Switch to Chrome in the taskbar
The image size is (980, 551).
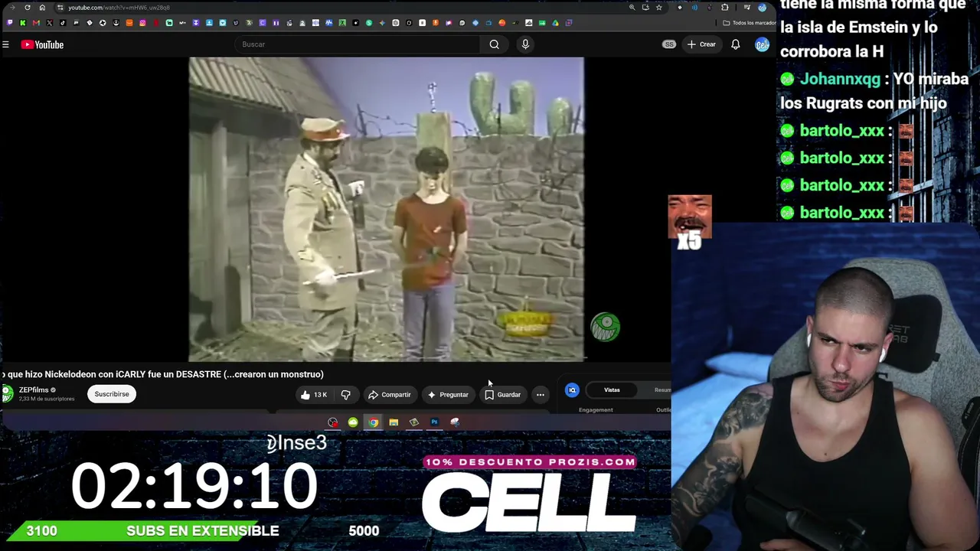pos(373,422)
